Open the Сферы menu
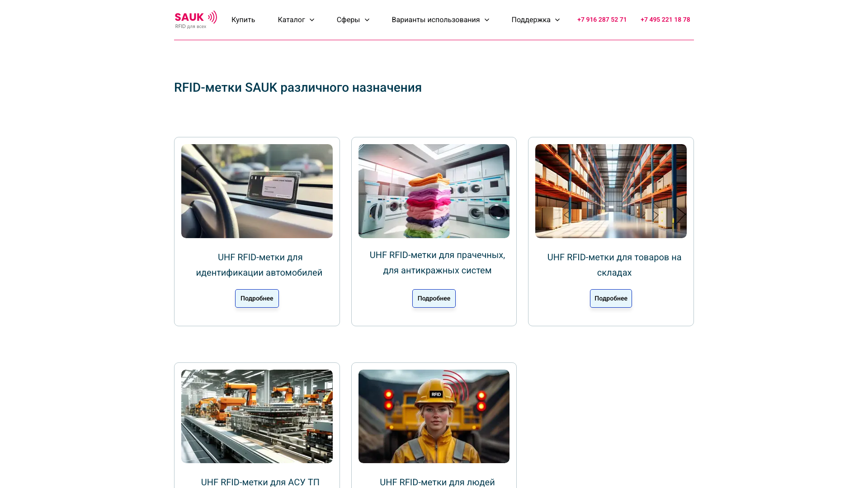The image size is (868, 488). coord(348,20)
